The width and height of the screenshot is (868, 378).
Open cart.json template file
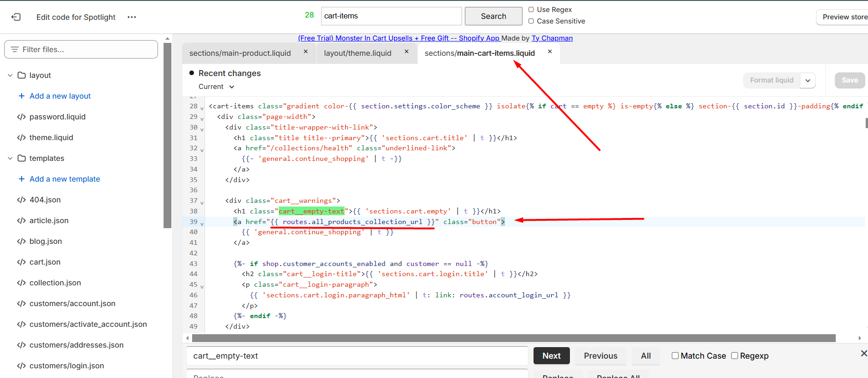point(45,262)
